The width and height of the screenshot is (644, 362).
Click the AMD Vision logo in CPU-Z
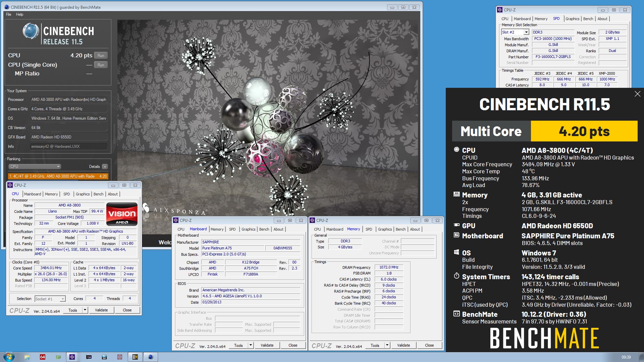pos(122,214)
